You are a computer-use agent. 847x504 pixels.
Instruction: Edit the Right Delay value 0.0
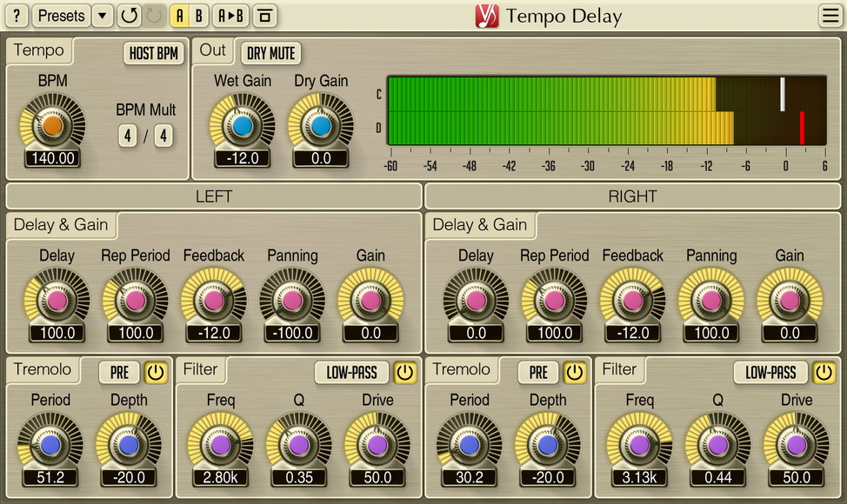pos(476,333)
